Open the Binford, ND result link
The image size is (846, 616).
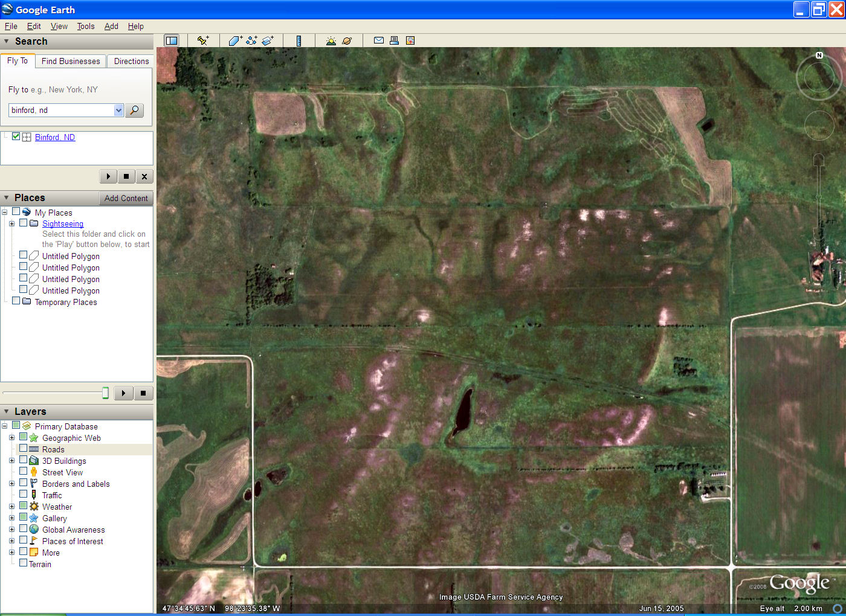pos(55,137)
